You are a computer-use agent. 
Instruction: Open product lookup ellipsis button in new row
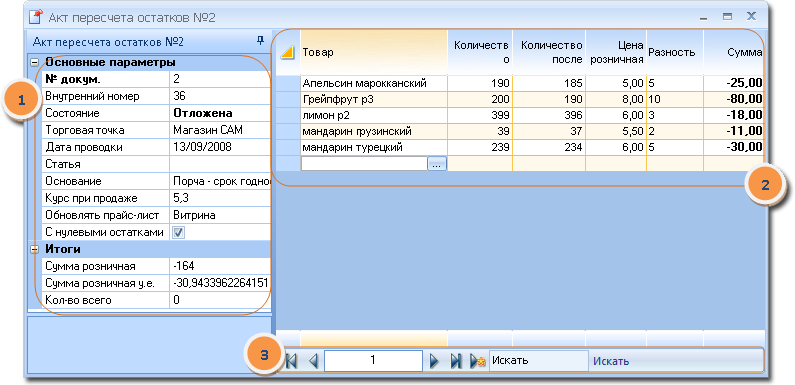(x=437, y=163)
